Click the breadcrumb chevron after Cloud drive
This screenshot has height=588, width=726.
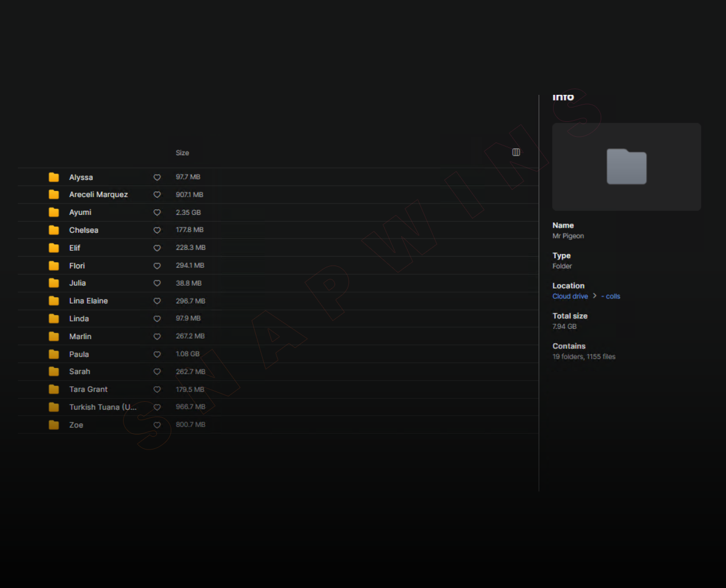click(594, 296)
